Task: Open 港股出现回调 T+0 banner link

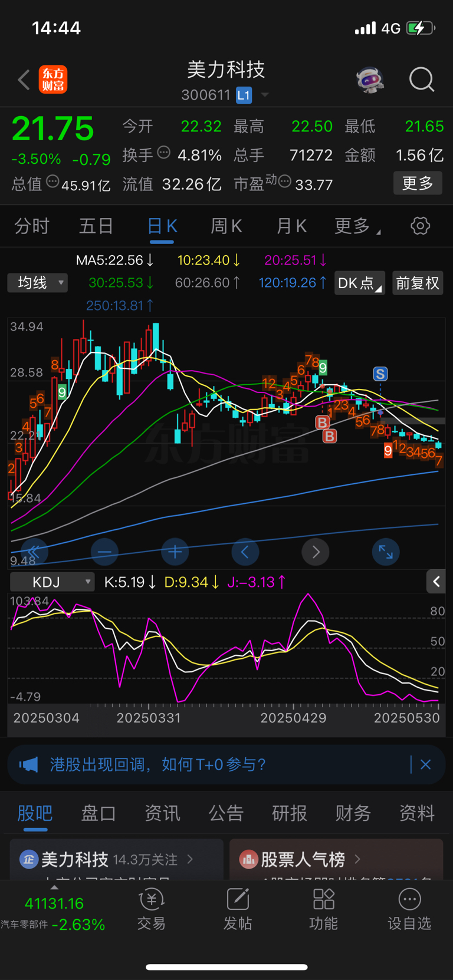Action: 157,764
